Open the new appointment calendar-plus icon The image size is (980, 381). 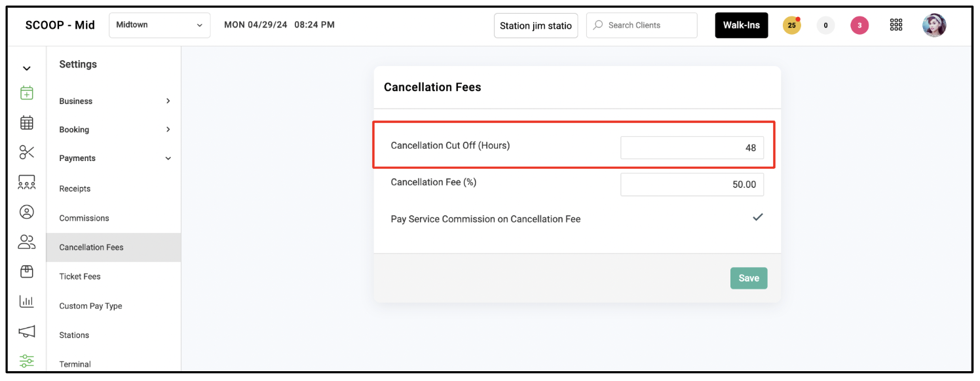[27, 93]
